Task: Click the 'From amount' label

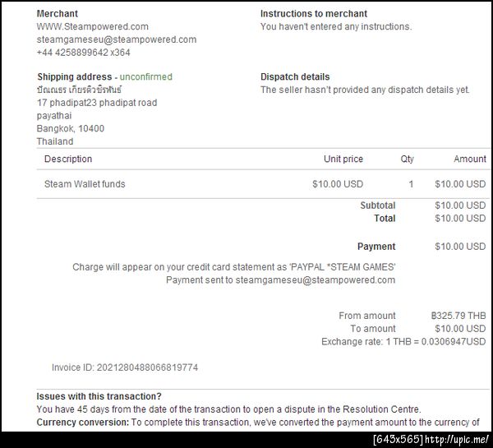Action: click(x=367, y=316)
